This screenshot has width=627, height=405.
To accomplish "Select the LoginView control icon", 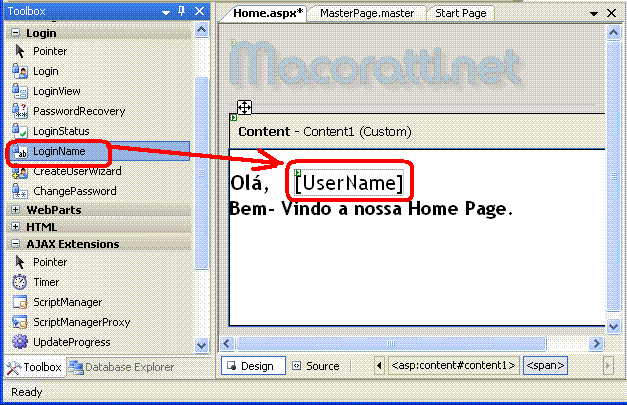I will click(x=19, y=91).
